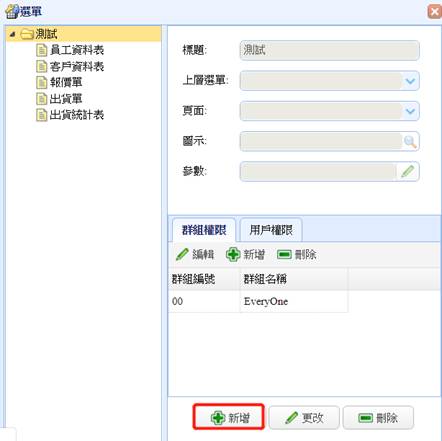The height and width of the screenshot is (441, 442).
Task: Open the 頁面 dropdown arrow
Action: (x=410, y=111)
